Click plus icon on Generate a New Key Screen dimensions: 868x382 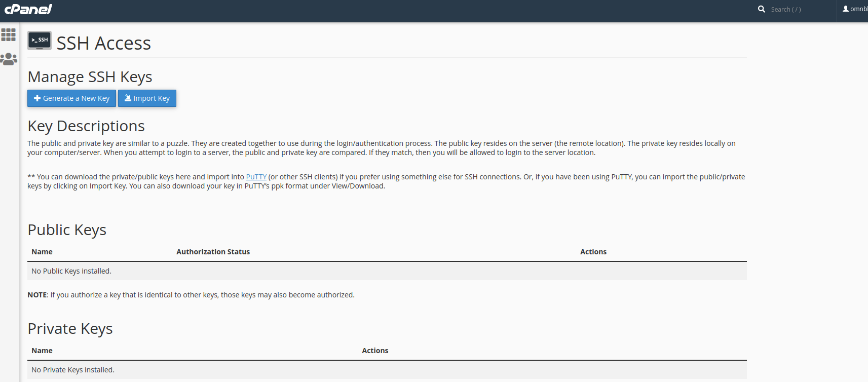37,98
